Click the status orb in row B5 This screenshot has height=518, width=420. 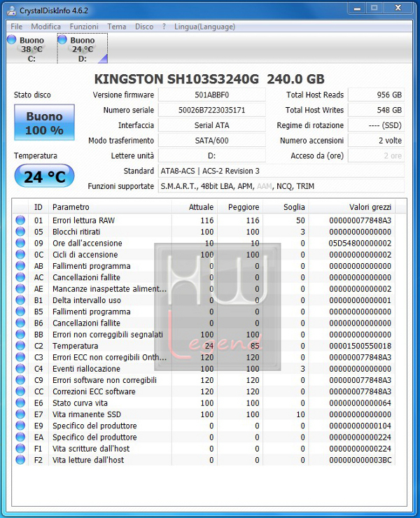20,311
